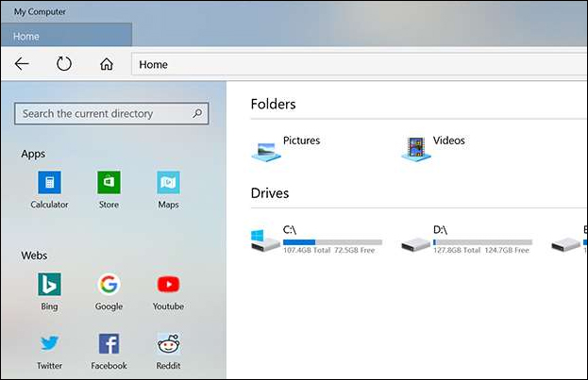Open the Google web shortcut
Screen dimensions: 588x380
point(109,285)
